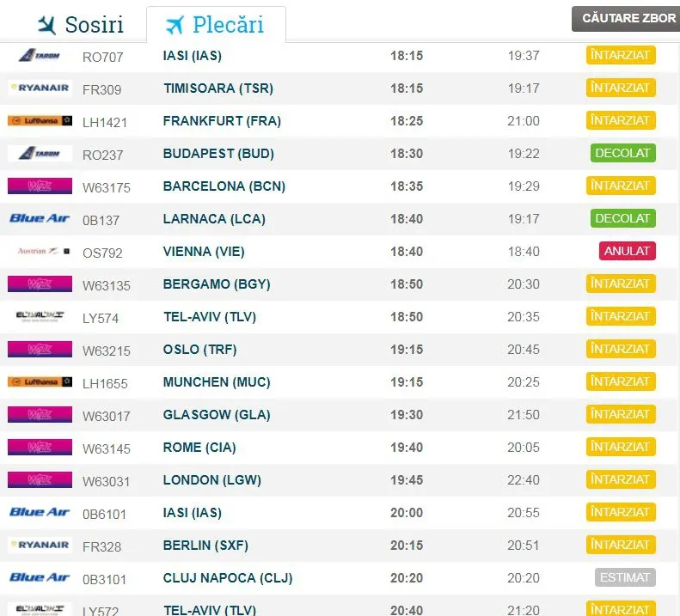Click the Austrian logo for flight OS792
Screen dimensions: 680x616
pos(43,251)
